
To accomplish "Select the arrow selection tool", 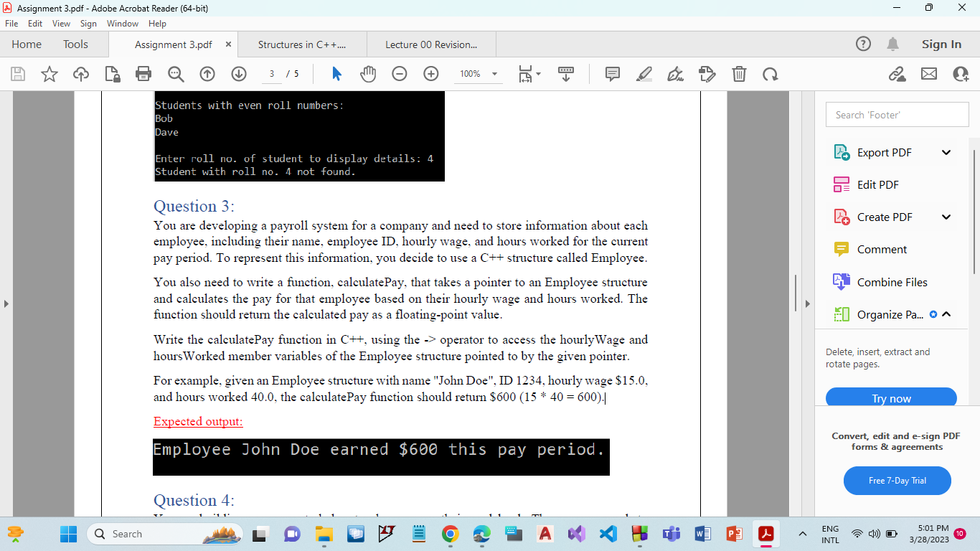I will pyautogui.click(x=336, y=74).
